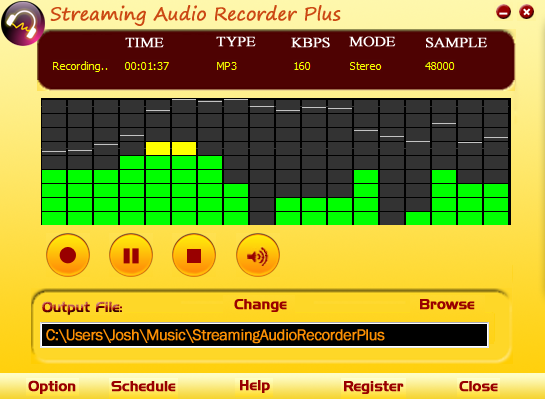This screenshot has width=545, height=399.
Task: Pause the current recording
Action: (131, 255)
